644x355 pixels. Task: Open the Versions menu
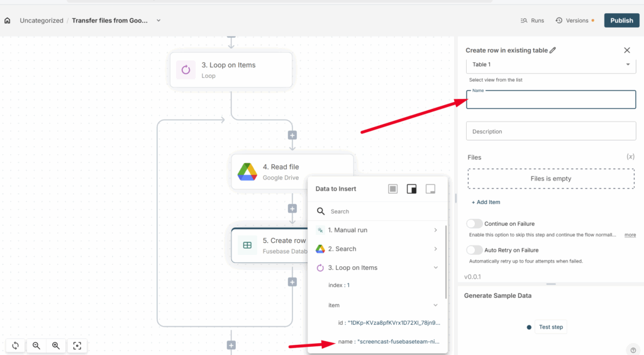pyautogui.click(x=572, y=21)
